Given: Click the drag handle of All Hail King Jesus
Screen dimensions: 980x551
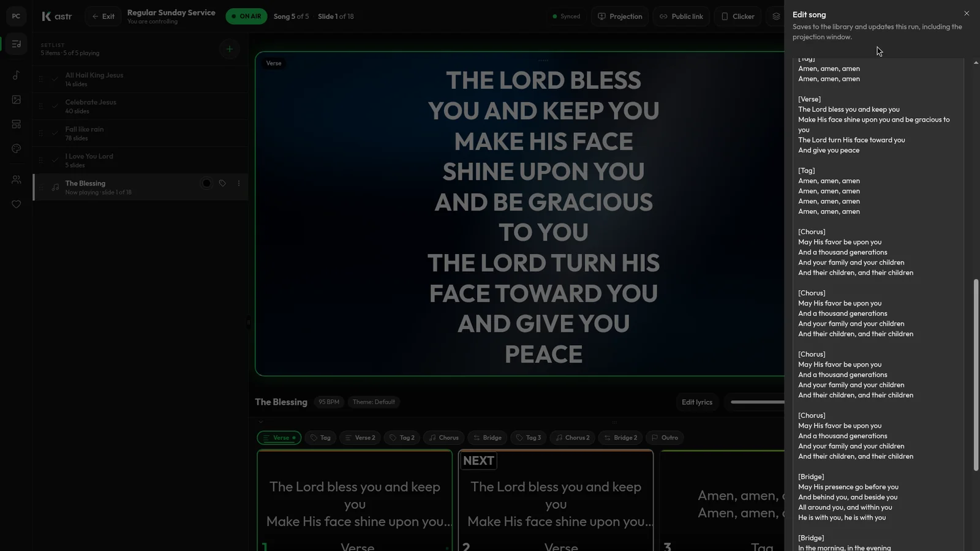Looking at the screenshot, I should [x=41, y=79].
